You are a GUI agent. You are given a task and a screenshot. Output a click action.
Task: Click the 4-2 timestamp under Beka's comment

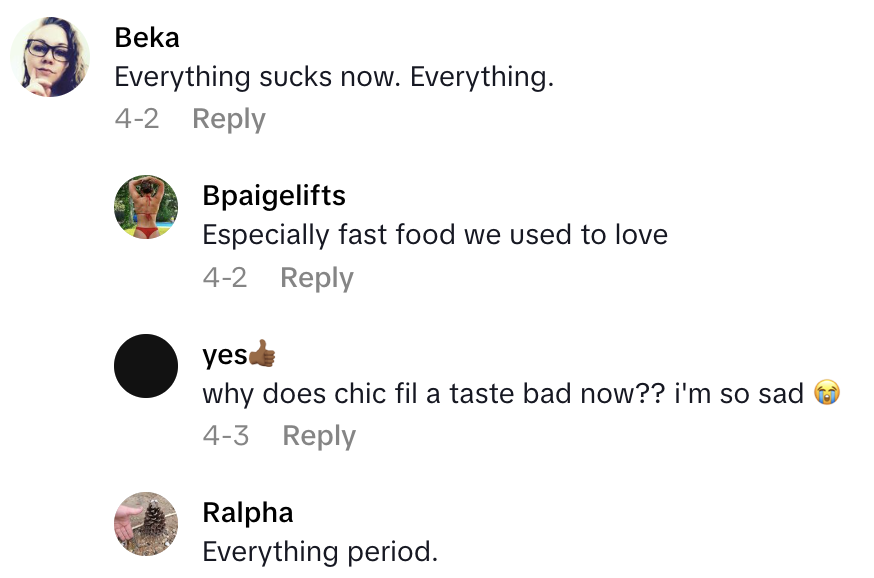[137, 119]
